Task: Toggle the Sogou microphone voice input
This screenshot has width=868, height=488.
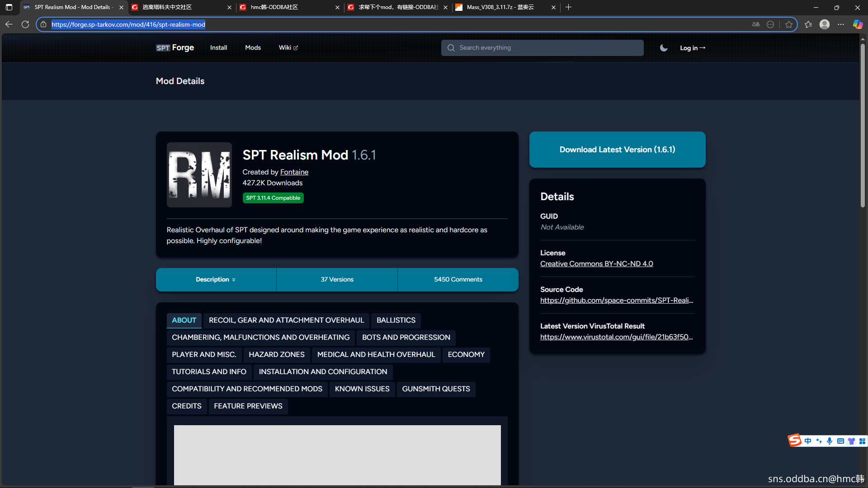Action: coord(830,441)
